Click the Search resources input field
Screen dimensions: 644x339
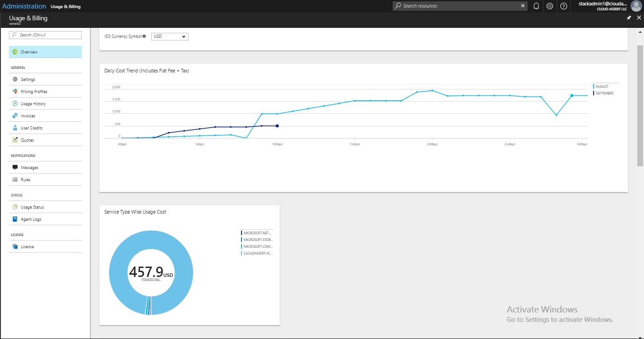459,6
